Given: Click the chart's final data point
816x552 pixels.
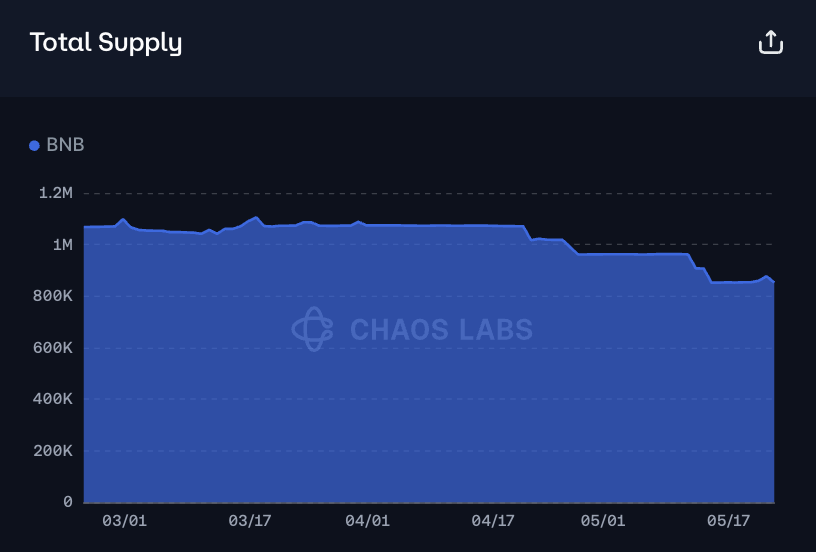Looking at the screenshot, I should 774,281.
